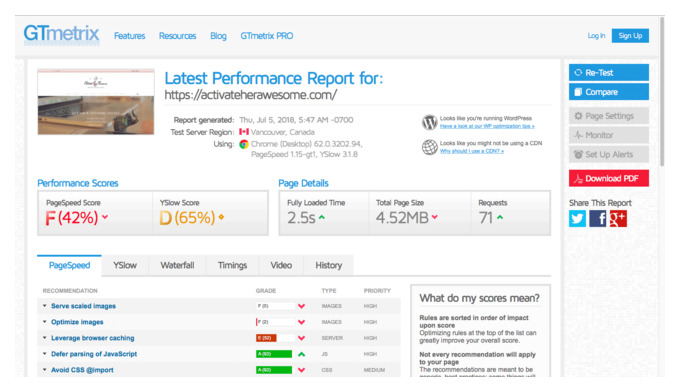680x392 pixels.
Task: Expand the Avoid CSS @import row
Action: [44, 370]
